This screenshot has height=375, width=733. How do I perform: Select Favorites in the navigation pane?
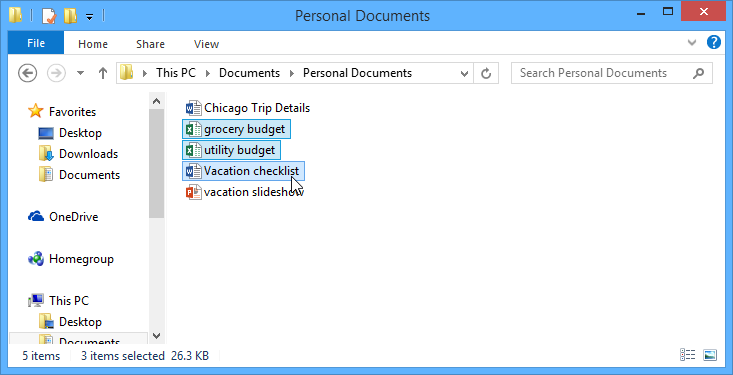[72, 112]
